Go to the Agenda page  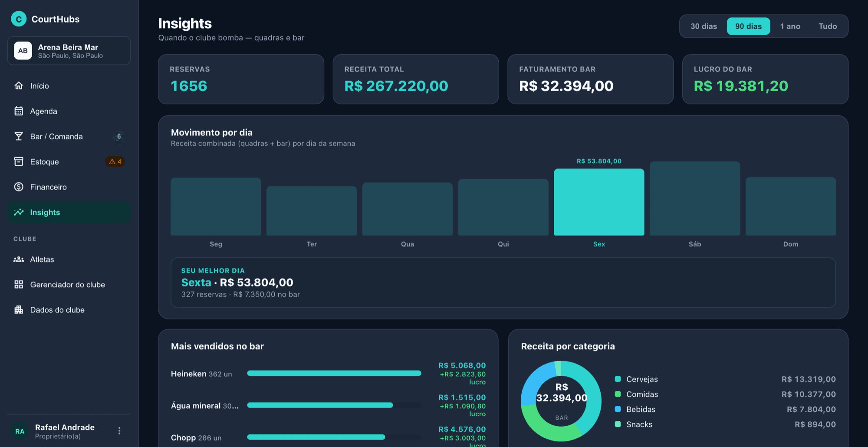[69, 111]
